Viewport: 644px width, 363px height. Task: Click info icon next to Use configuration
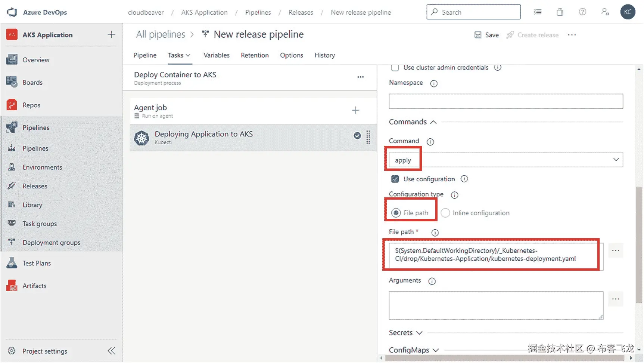(x=464, y=179)
